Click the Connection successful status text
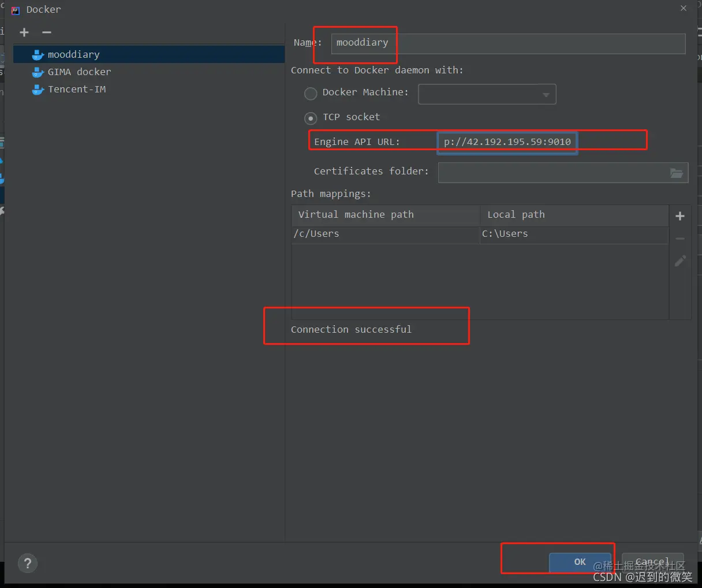This screenshot has height=588, width=702. click(x=351, y=329)
